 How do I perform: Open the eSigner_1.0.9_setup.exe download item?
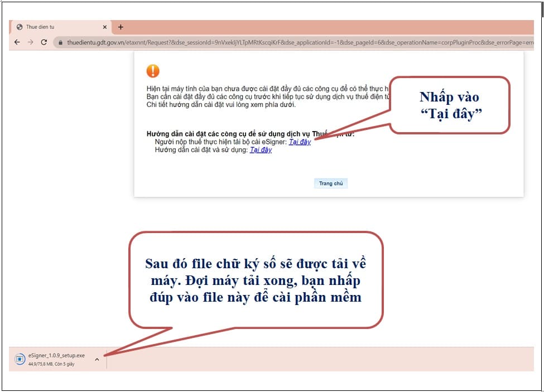pyautogui.click(x=56, y=355)
